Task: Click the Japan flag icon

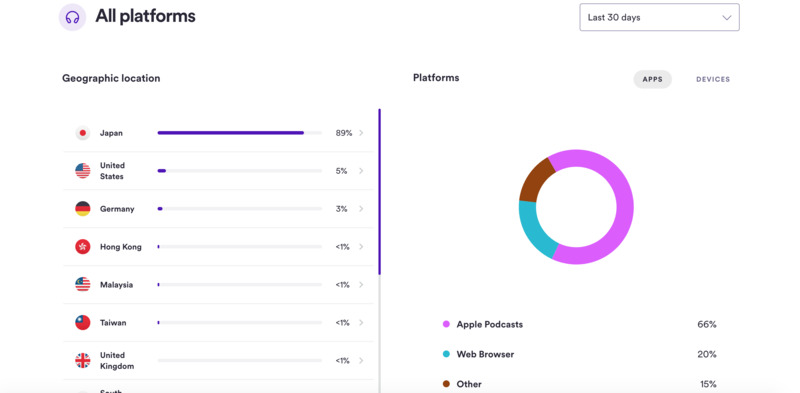Action: [x=83, y=133]
